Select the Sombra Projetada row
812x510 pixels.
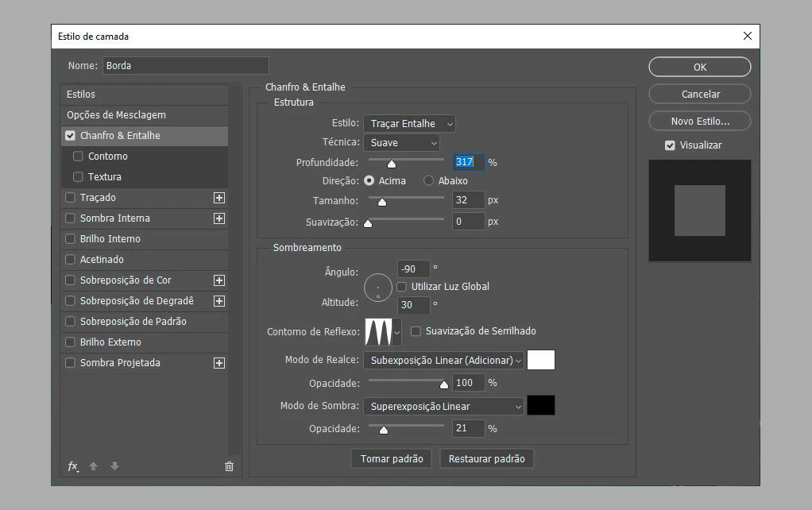click(x=145, y=363)
